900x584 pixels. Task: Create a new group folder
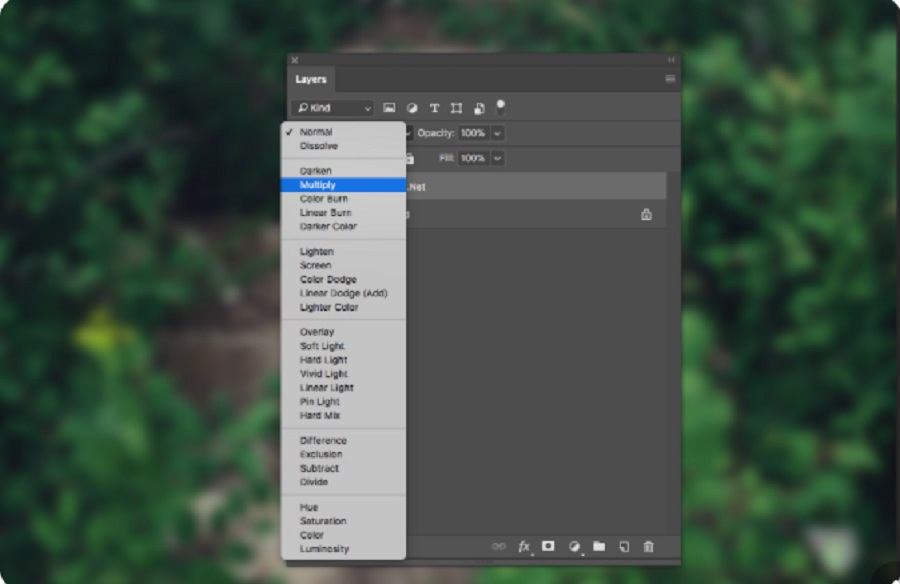coord(599,546)
